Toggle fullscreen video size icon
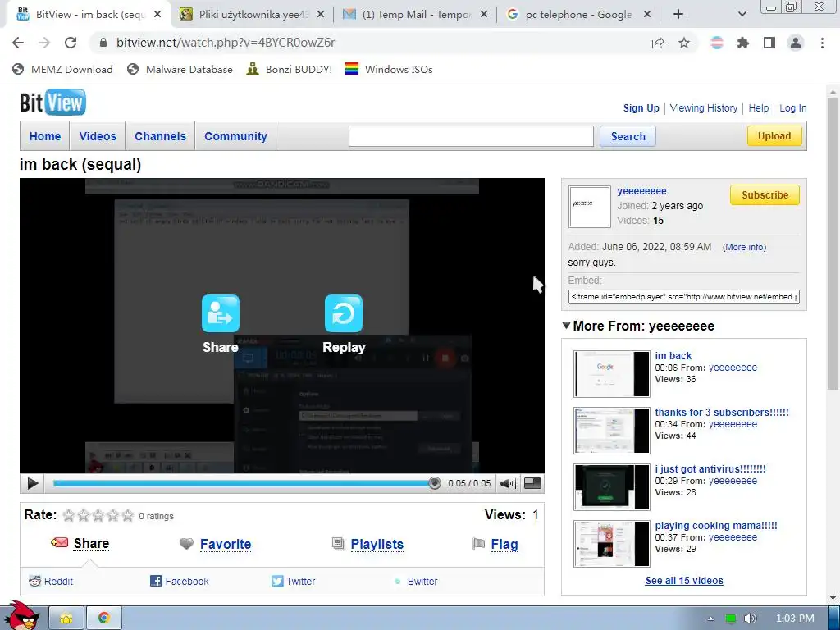The width and height of the screenshot is (840, 630). [x=532, y=482]
